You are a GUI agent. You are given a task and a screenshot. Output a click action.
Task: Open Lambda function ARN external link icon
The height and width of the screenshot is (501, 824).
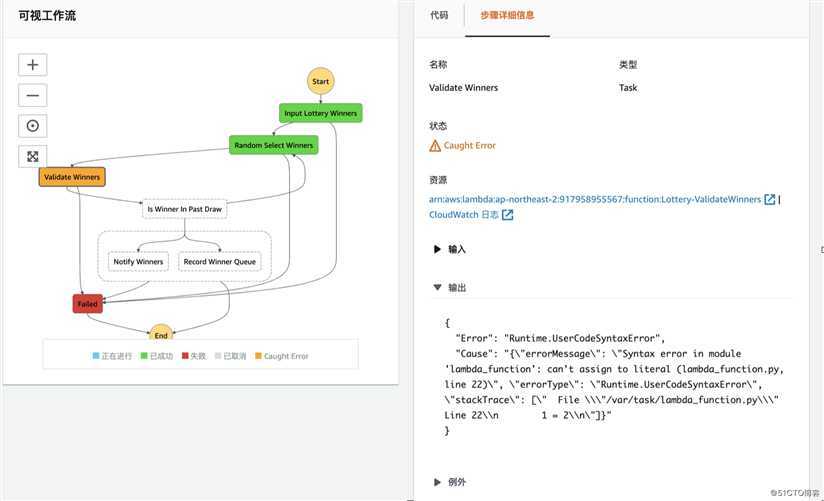[769, 199]
